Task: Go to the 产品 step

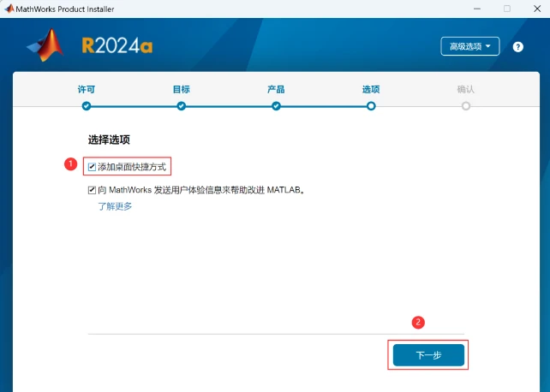Action: (x=276, y=89)
